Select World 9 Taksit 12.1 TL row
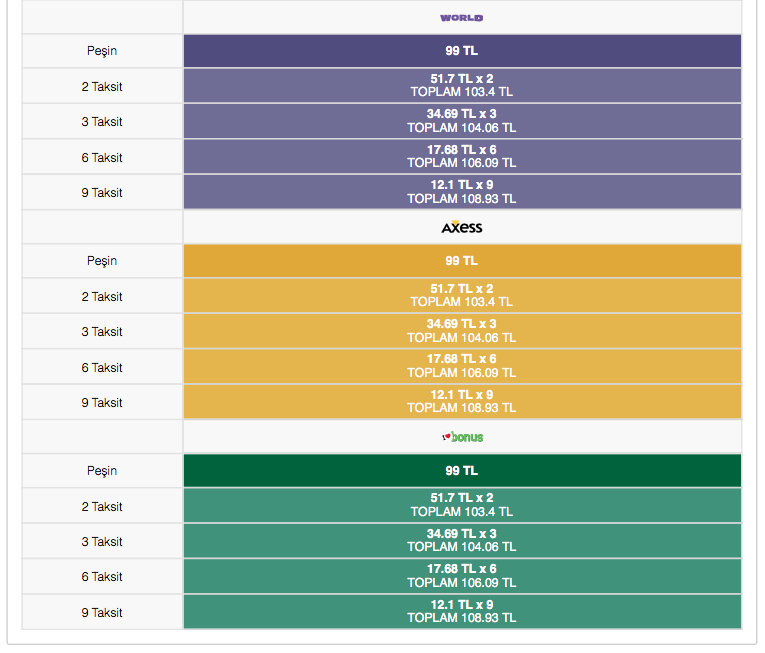 click(x=462, y=192)
